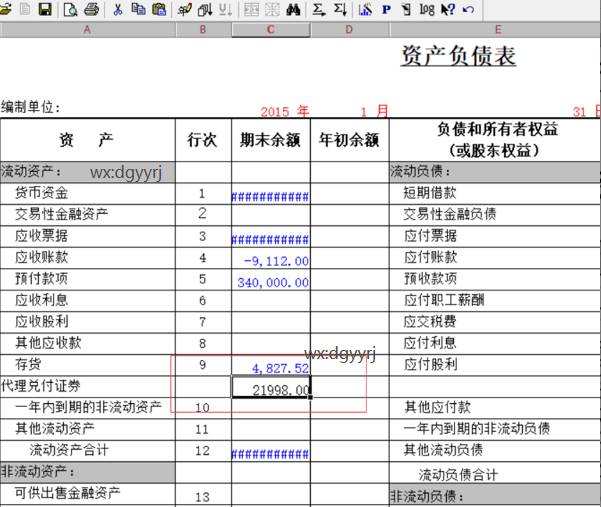The width and height of the screenshot is (601, 507).
Task: Click the Copy icon in the toolbar
Action: [138, 9]
